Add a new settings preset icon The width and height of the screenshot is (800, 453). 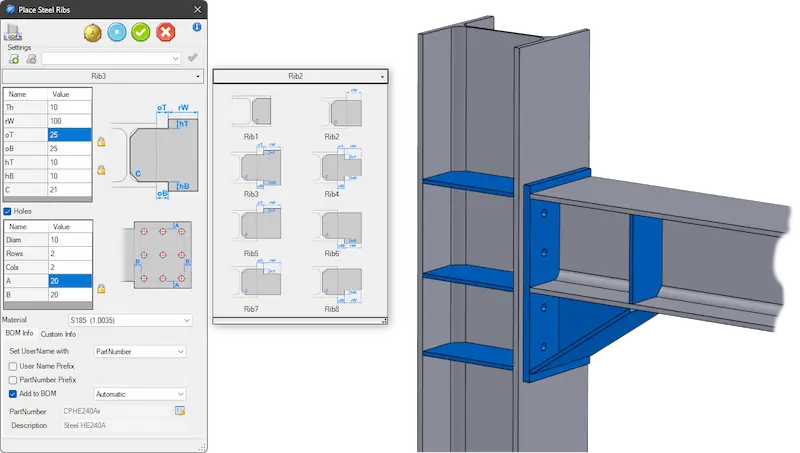14,59
